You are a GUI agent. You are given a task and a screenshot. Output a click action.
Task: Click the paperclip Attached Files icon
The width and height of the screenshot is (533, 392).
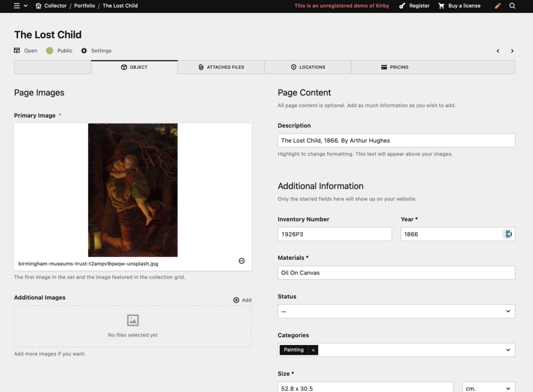click(201, 67)
